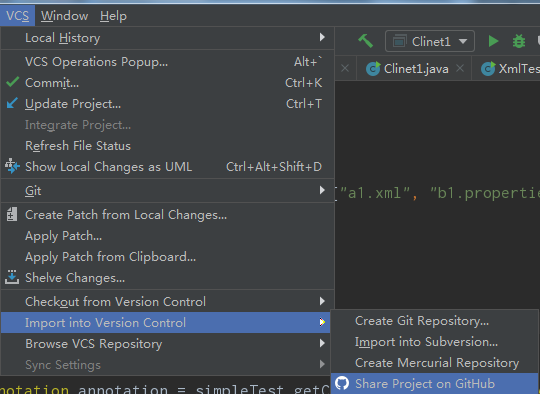Image resolution: width=540 pixels, height=394 pixels.
Task: Click the Ctrl+Alt+Shift+D shortcut label
Action: click(274, 167)
